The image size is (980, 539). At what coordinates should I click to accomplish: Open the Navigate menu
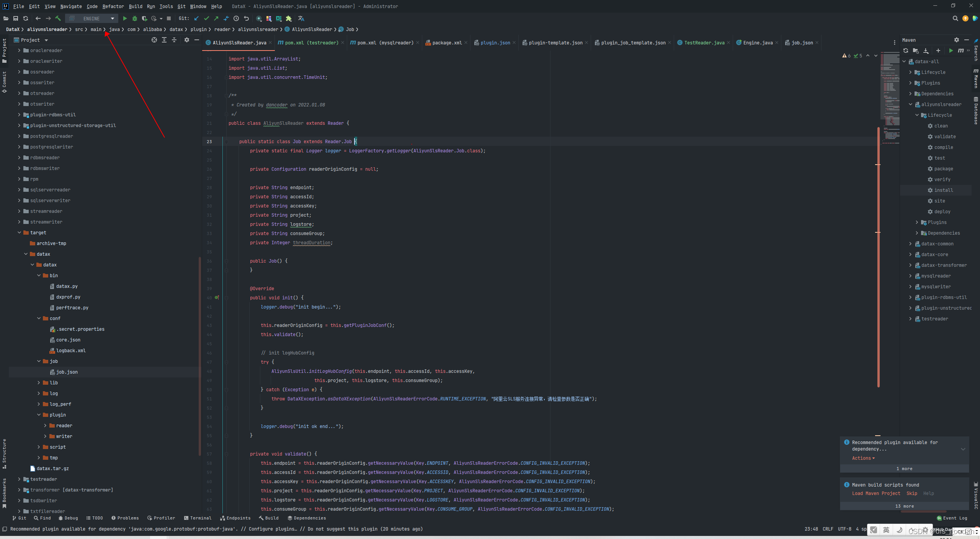[71, 6]
